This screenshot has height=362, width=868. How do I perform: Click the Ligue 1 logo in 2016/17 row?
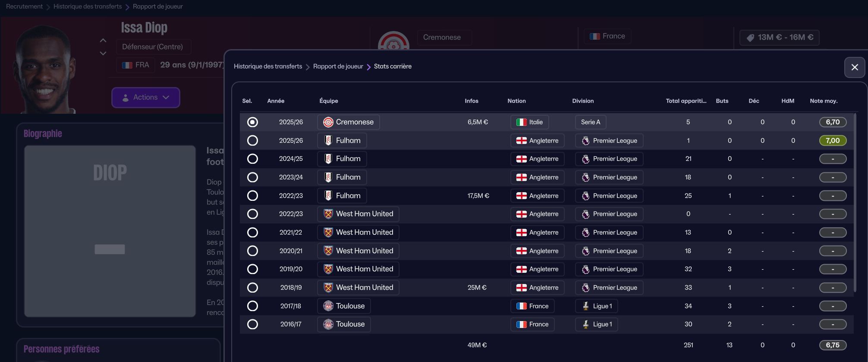tap(585, 325)
